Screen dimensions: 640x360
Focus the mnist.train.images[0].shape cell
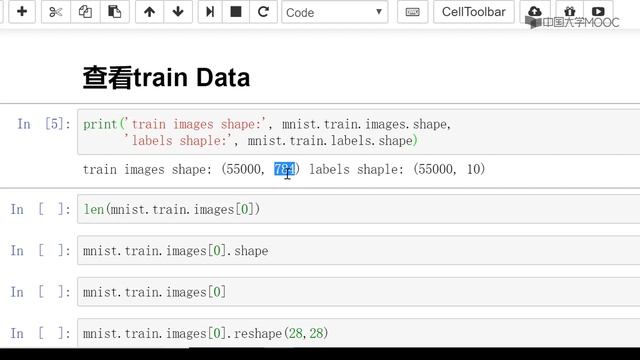tap(358, 251)
